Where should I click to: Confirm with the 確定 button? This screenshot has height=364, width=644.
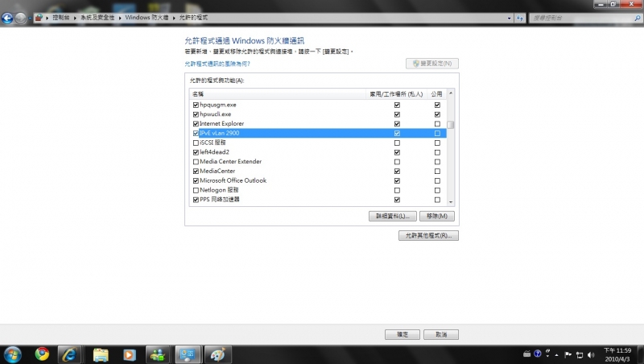point(402,334)
